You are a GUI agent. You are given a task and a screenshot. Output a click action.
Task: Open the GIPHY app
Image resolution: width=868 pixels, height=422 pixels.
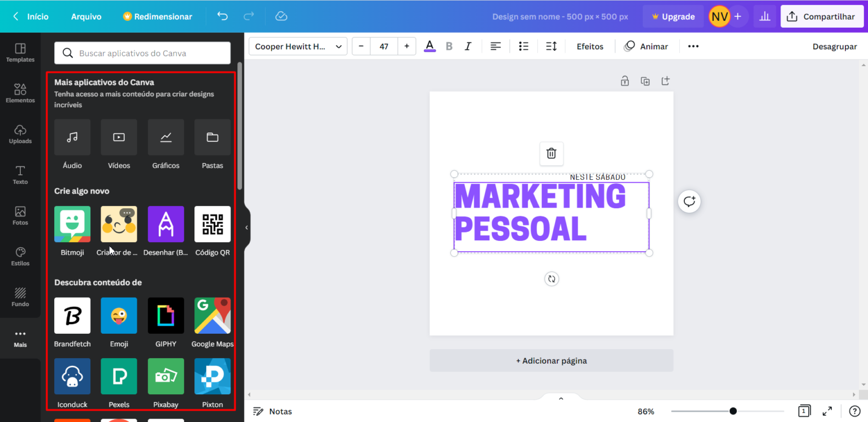click(x=166, y=316)
